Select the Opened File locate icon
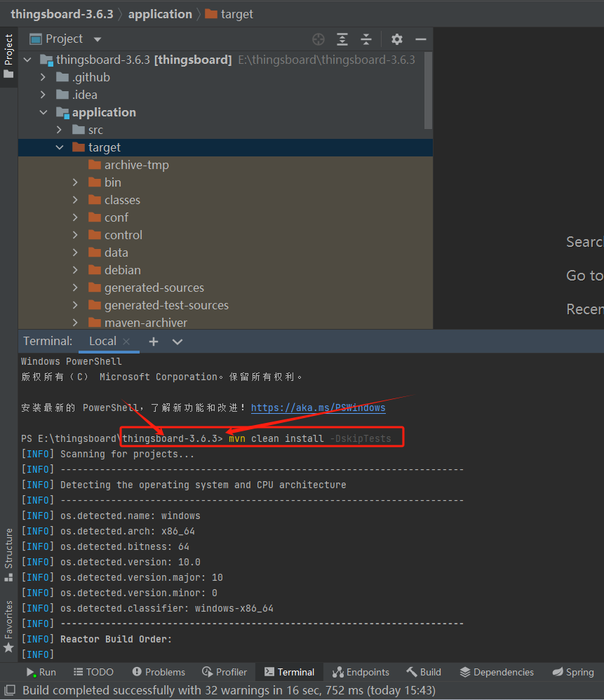 [318, 39]
